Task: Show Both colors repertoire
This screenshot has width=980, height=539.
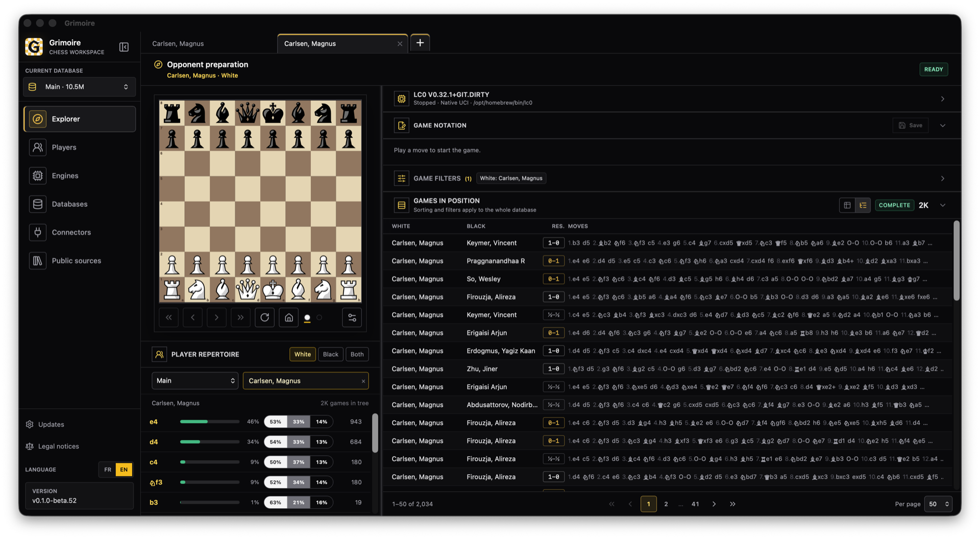Action: tap(357, 354)
